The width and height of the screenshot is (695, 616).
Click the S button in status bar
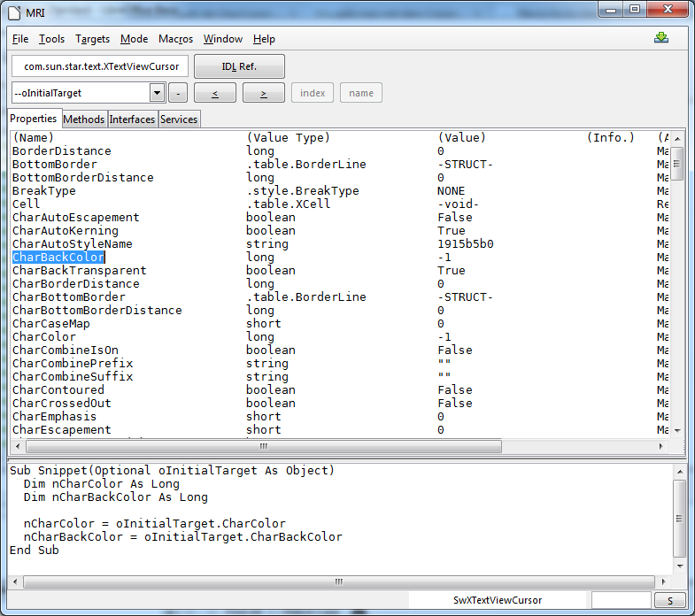point(669,600)
